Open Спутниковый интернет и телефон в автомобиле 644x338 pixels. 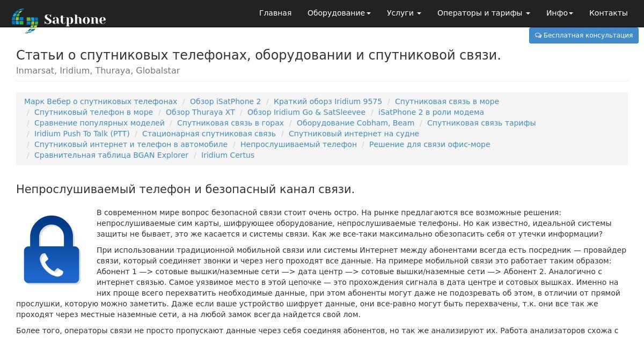point(131,144)
